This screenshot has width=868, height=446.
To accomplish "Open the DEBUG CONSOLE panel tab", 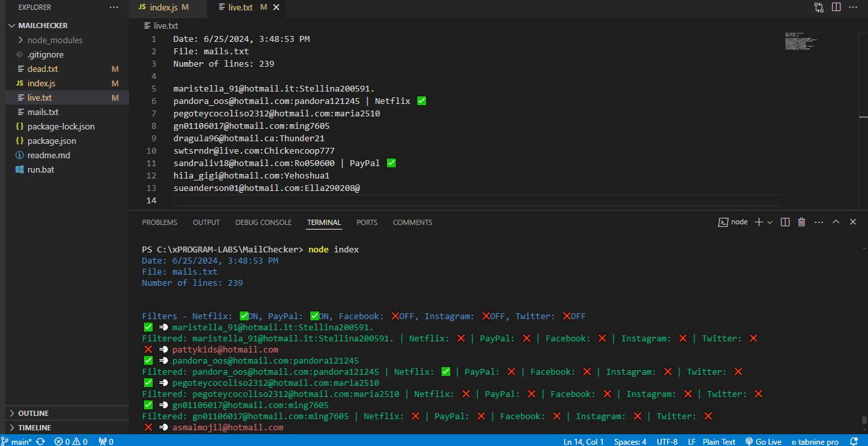I will click(263, 222).
